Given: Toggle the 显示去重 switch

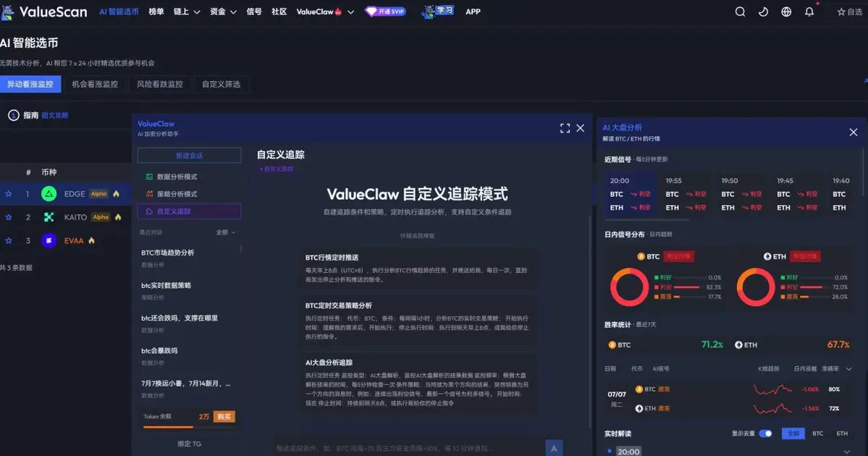Looking at the screenshot, I should [766, 434].
